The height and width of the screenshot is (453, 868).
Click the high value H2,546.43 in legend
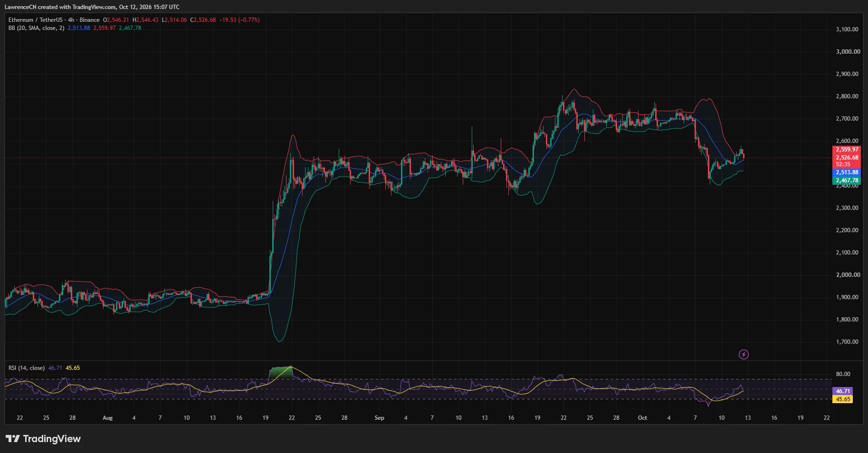pos(145,20)
